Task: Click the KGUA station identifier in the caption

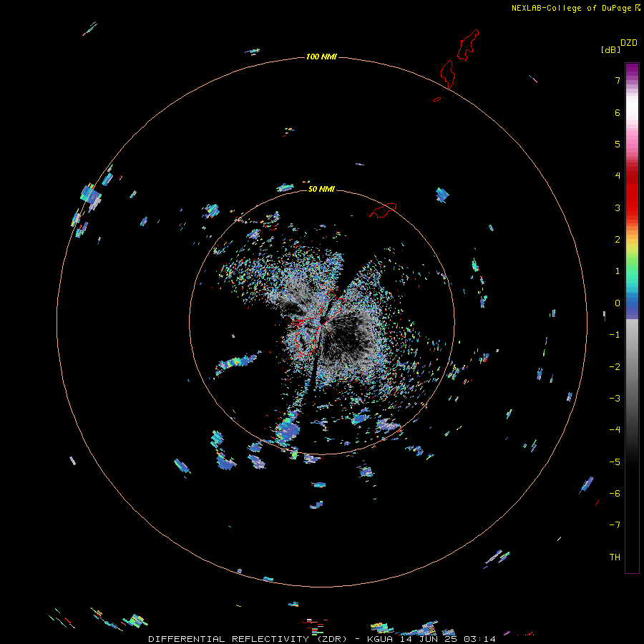Action: [381, 639]
